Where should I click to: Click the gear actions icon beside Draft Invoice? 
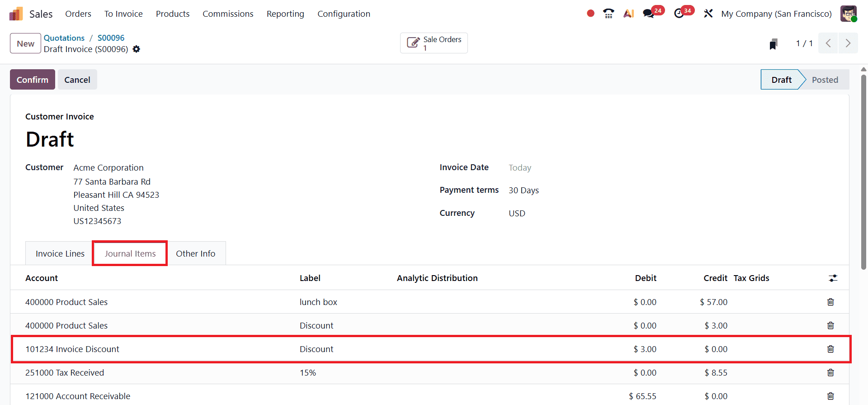(136, 49)
